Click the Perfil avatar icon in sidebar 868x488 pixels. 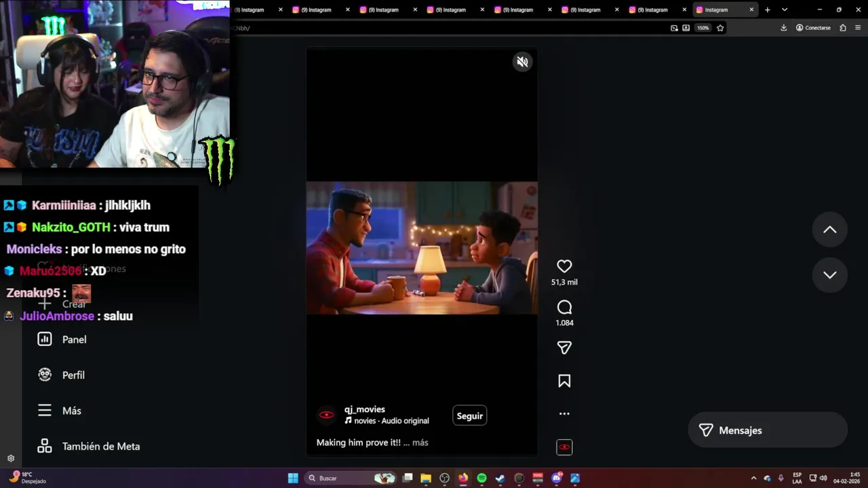pos(45,375)
